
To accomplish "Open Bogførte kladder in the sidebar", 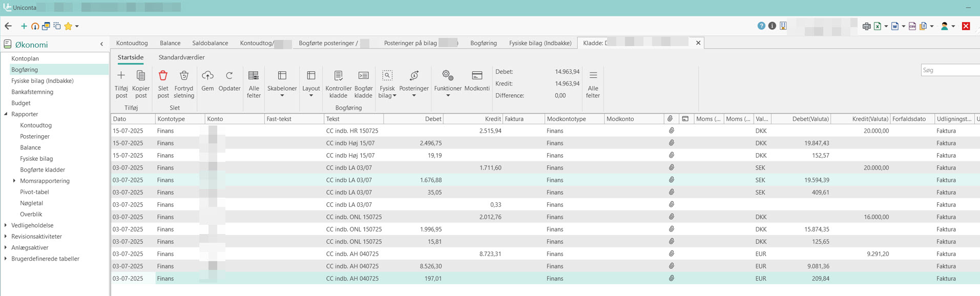I will (x=43, y=170).
